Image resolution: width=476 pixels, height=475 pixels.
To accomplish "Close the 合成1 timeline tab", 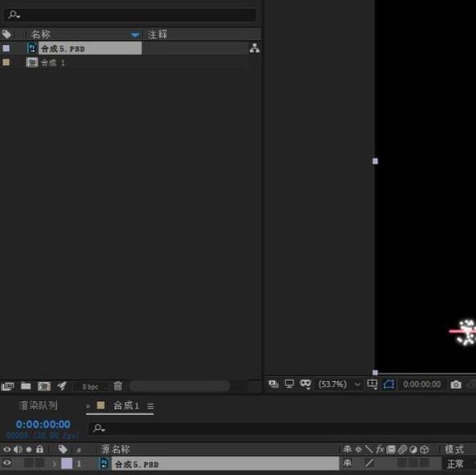I will pyautogui.click(x=88, y=406).
